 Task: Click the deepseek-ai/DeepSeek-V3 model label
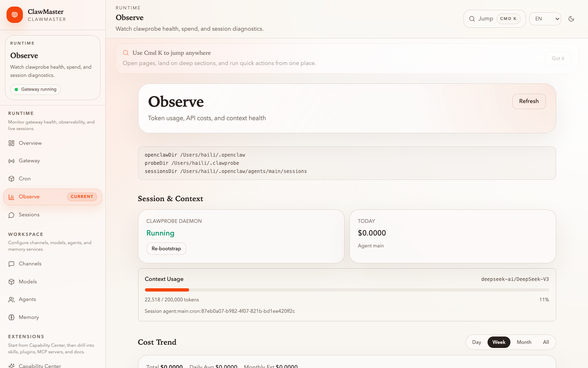[x=515, y=279]
